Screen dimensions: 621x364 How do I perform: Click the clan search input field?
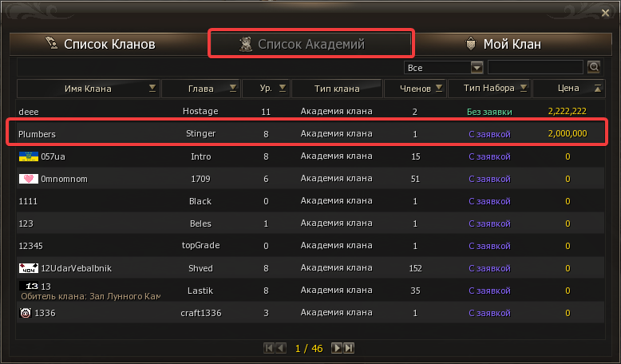(x=535, y=67)
